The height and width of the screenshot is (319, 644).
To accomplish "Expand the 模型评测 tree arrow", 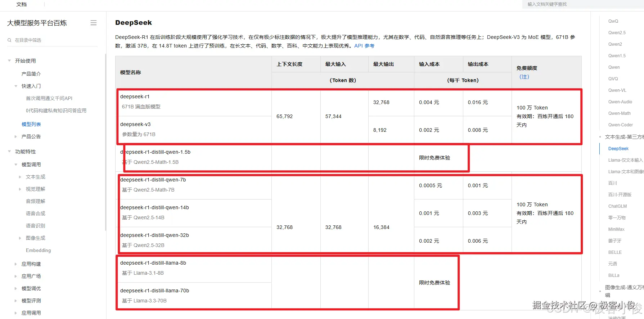I will (16, 301).
